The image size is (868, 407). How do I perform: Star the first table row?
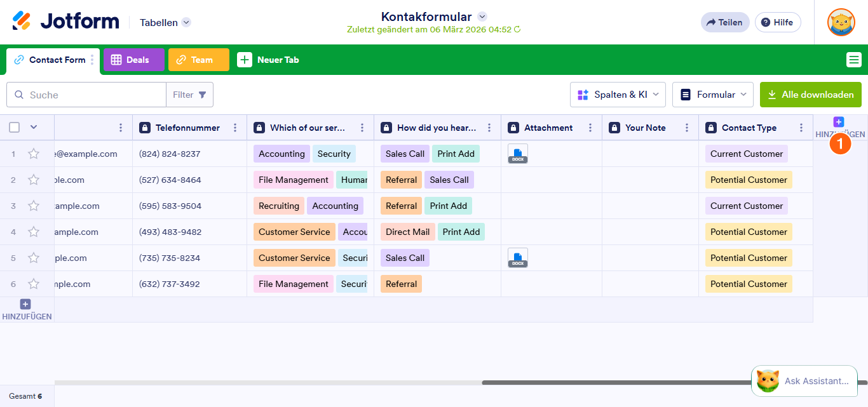point(34,153)
